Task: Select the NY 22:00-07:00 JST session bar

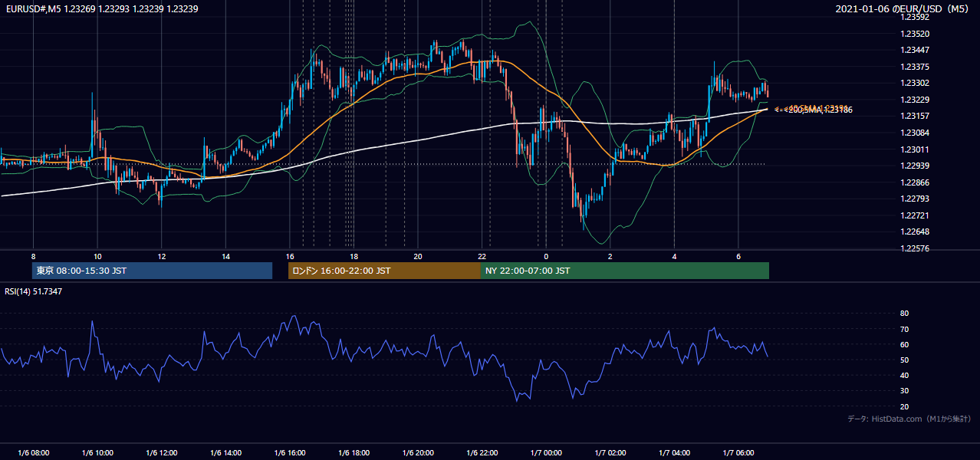Action: coord(625,271)
